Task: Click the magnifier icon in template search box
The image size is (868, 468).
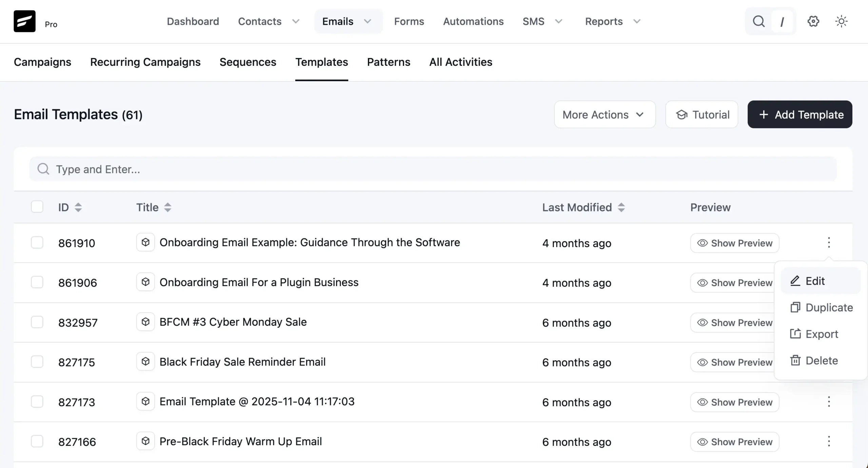Action: click(43, 169)
